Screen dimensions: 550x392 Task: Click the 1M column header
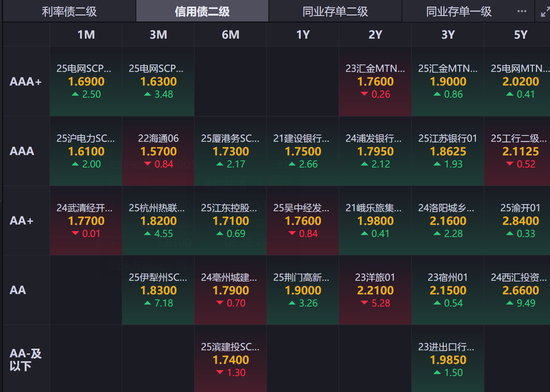86,35
